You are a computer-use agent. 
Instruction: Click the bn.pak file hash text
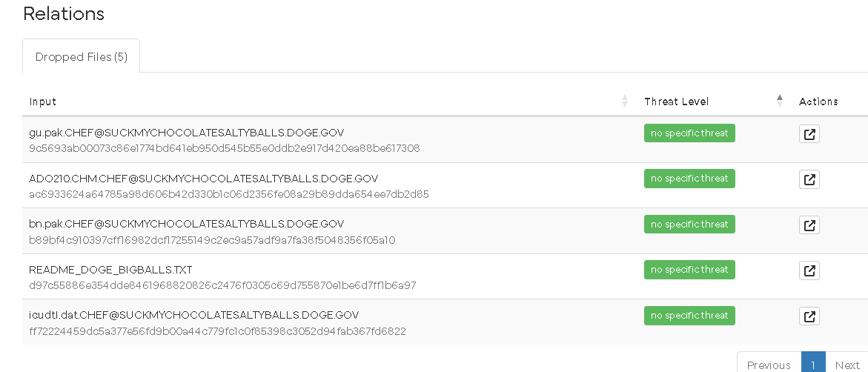coord(212,240)
